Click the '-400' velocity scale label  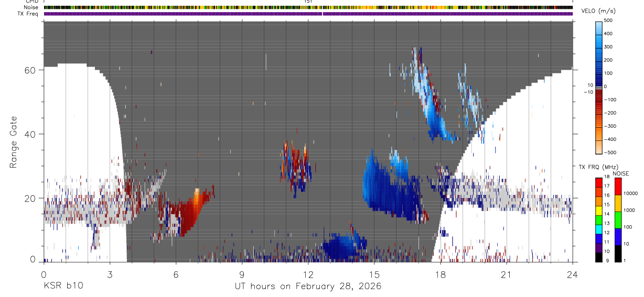coord(610,139)
